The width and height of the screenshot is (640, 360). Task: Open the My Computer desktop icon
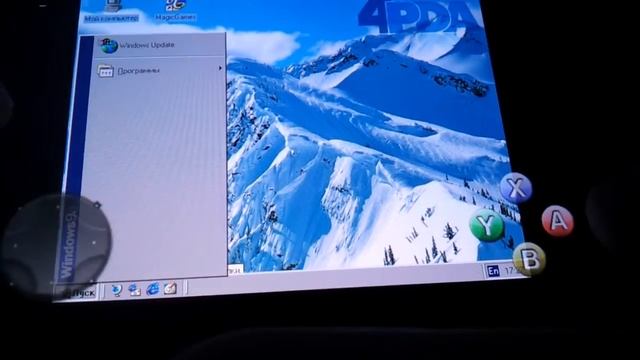pyautogui.click(x=111, y=11)
